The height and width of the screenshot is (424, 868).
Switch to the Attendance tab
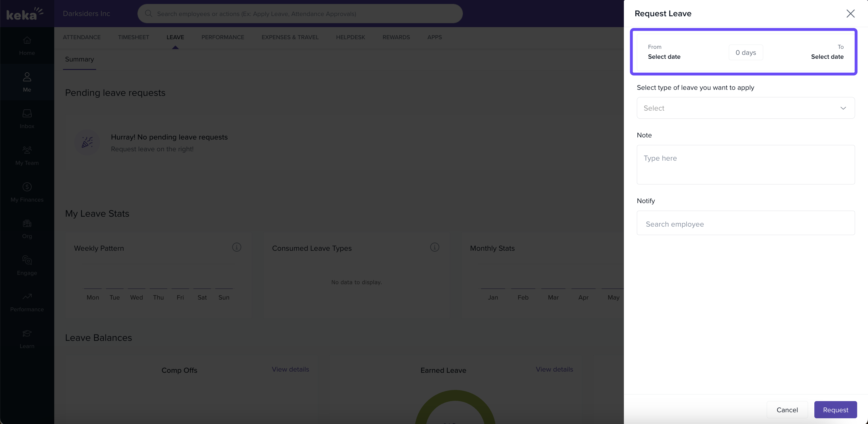pyautogui.click(x=82, y=37)
